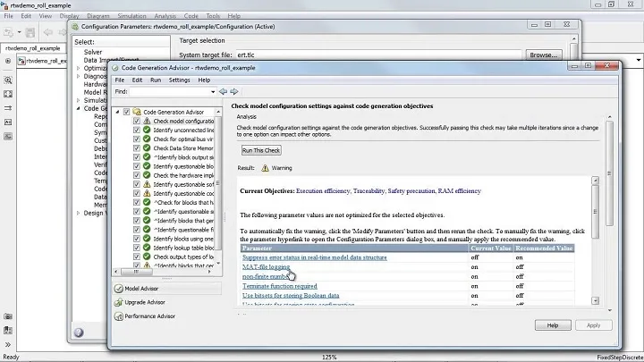The width and height of the screenshot is (644, 362).
Task: Open the Upgrade Advisor icon
Action: tap(119, 302)
